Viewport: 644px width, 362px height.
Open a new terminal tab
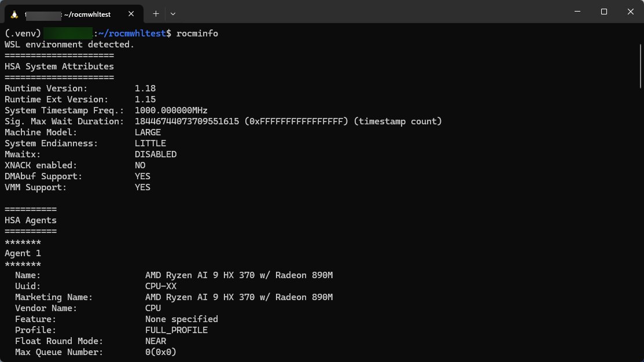(156, 14)
